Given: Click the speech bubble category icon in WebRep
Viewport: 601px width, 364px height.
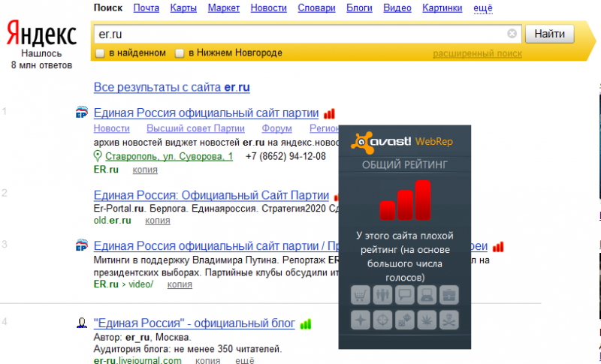Looking at the screenshot, I should pyautogui.click(x=405, y=295).
